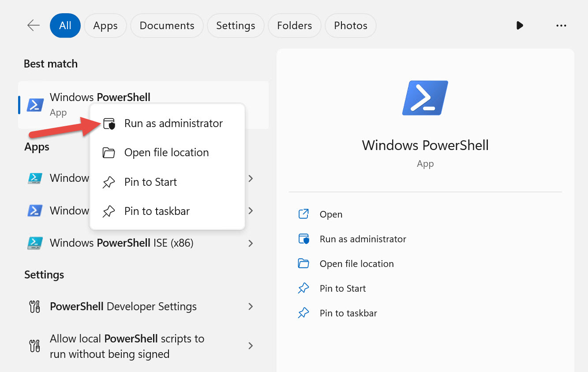Click the Windows PowerShell ISE (x86) icon

coord(34,243)
